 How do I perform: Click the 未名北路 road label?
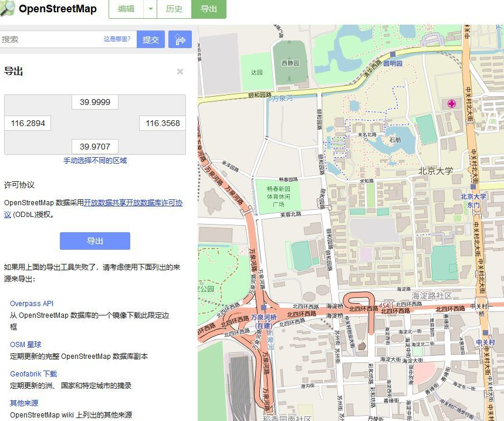[x=367, y=134]
